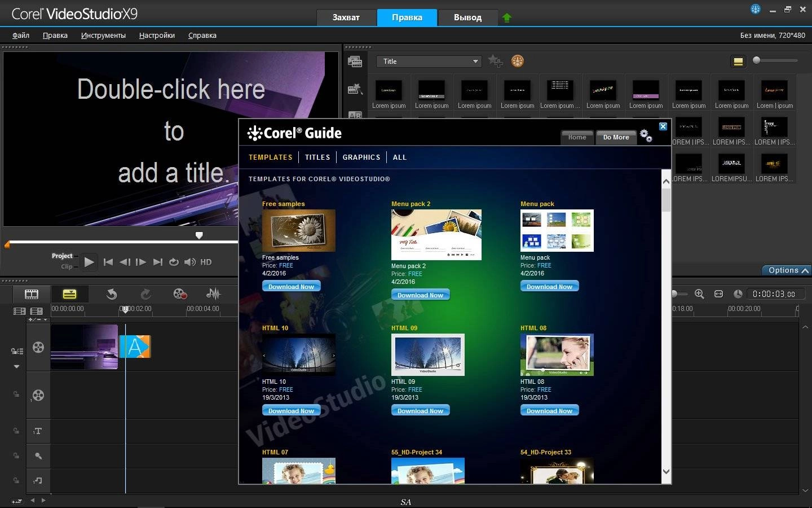Viewport: 812px width, 508px height.
Task: Click the green upload arrow icon
Action: pyautogui.click(x=506, y=17)
